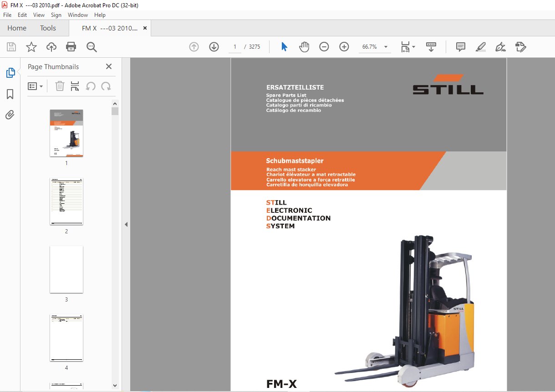The height and width of the screenshot is (392, 555).
Task: Open the Bookmarks sidebar panel
Action: click(10, 94)
